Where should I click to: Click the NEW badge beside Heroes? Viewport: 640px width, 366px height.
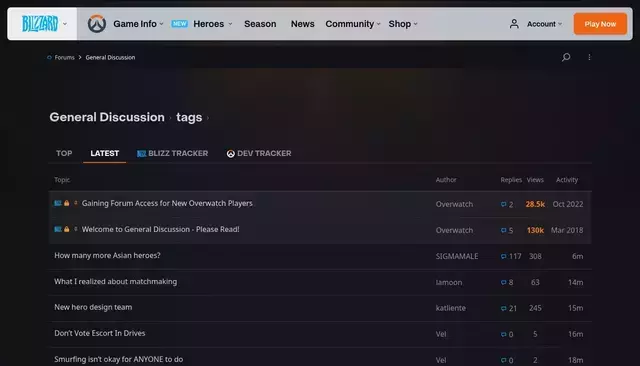(x=179, y=24)
